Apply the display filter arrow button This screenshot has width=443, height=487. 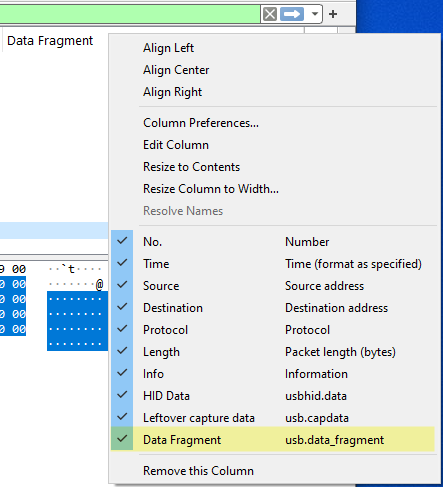pyautogui.click(x=292, y=14)
